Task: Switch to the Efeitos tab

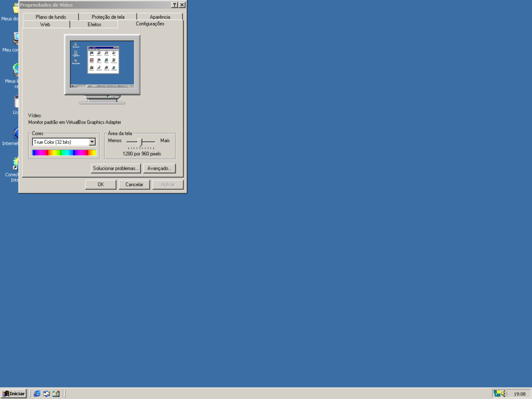Action: [x=94, y=24]
